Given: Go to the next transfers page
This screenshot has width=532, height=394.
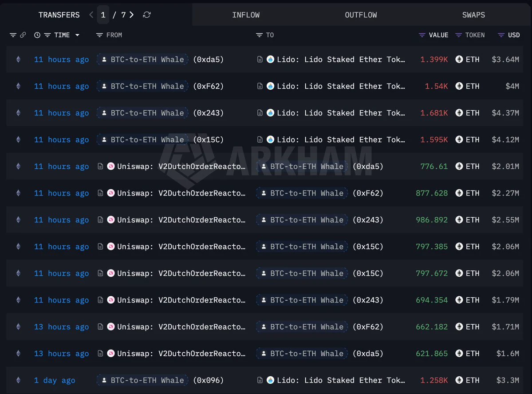Looking at the screenshot, I should pos(131,15).
